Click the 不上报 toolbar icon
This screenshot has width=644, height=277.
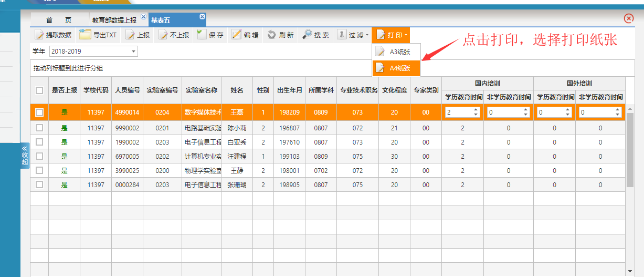[x=163, y=35]
